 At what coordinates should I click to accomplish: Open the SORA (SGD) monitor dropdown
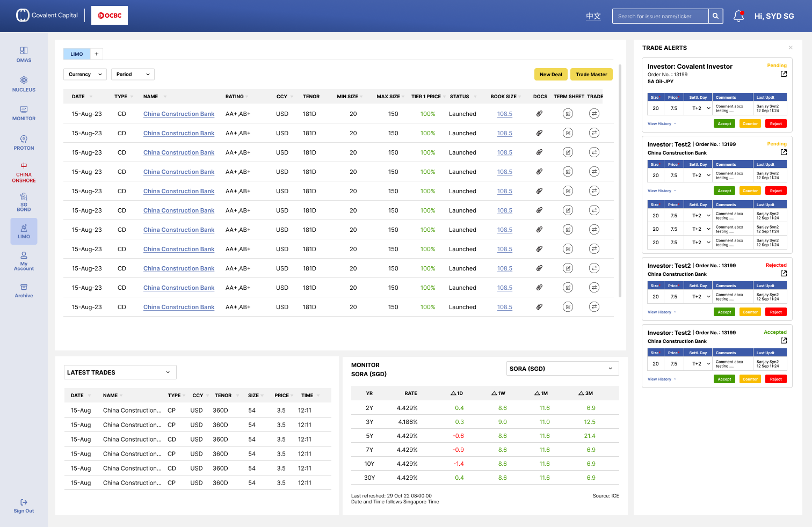(x=562, y=369)
